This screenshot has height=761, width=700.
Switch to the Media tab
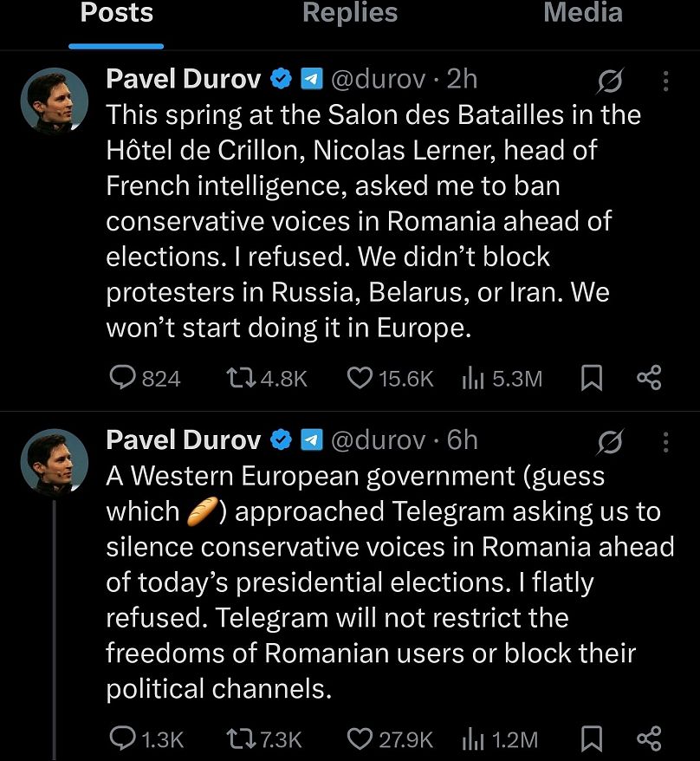point(582,13)
